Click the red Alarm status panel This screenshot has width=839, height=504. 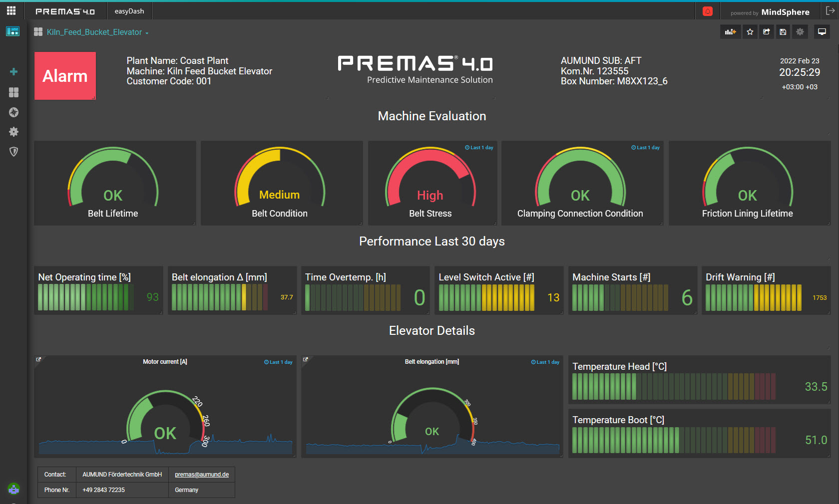[65, 76]
